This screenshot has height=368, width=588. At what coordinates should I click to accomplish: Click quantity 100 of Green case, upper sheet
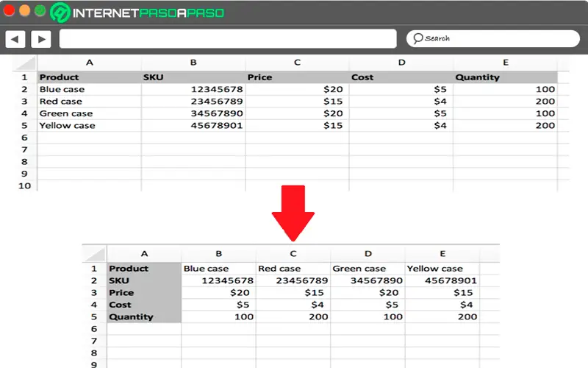(x=506, y=113)
